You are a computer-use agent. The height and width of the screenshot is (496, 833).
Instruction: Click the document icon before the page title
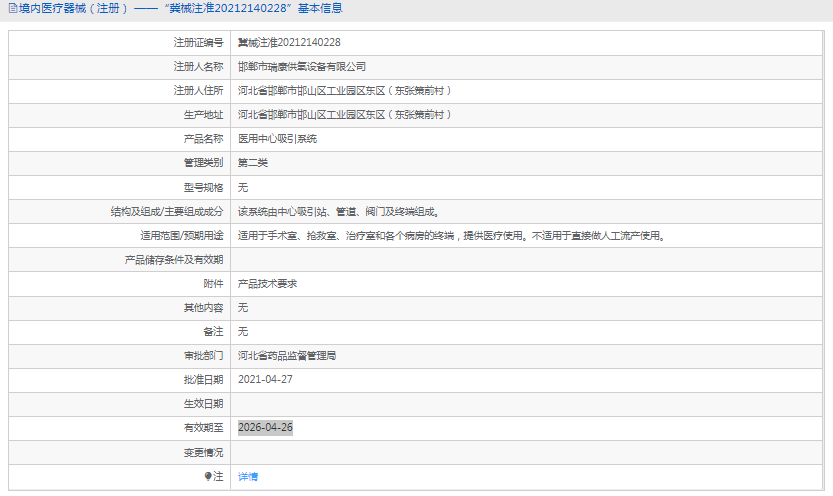pos(13,8)
